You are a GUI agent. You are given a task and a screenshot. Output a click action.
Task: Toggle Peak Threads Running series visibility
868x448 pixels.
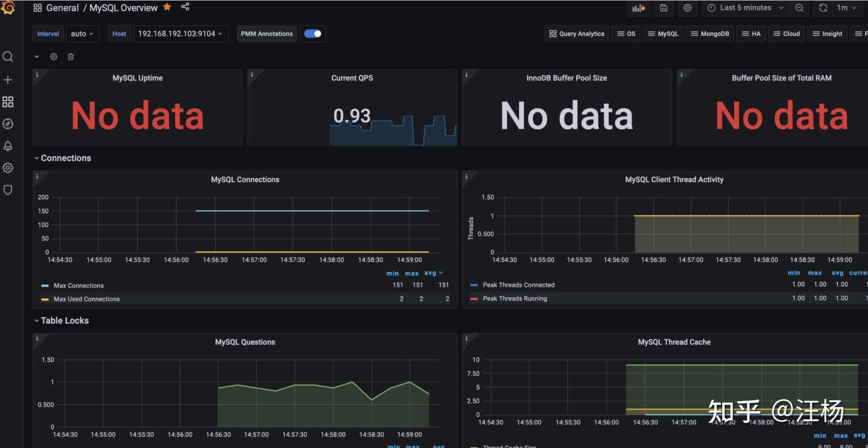(515, 299)
